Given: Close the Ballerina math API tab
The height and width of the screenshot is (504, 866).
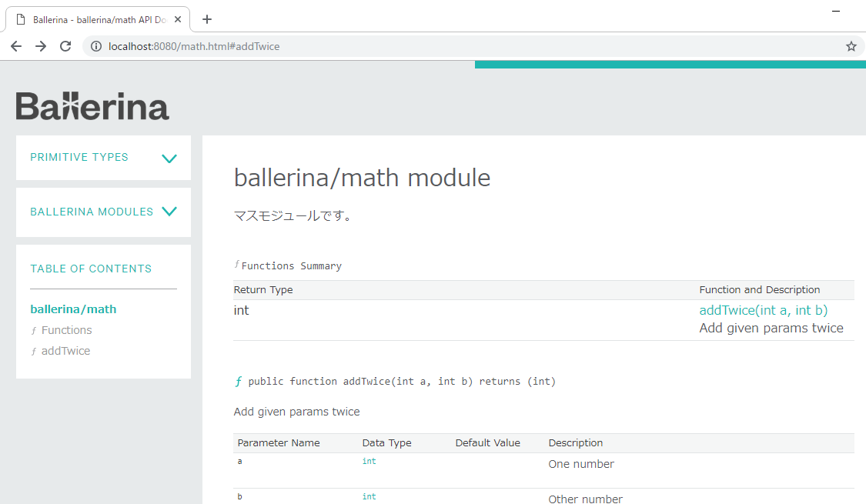Looking at the screenshot, I should click(x=178, y=19).
